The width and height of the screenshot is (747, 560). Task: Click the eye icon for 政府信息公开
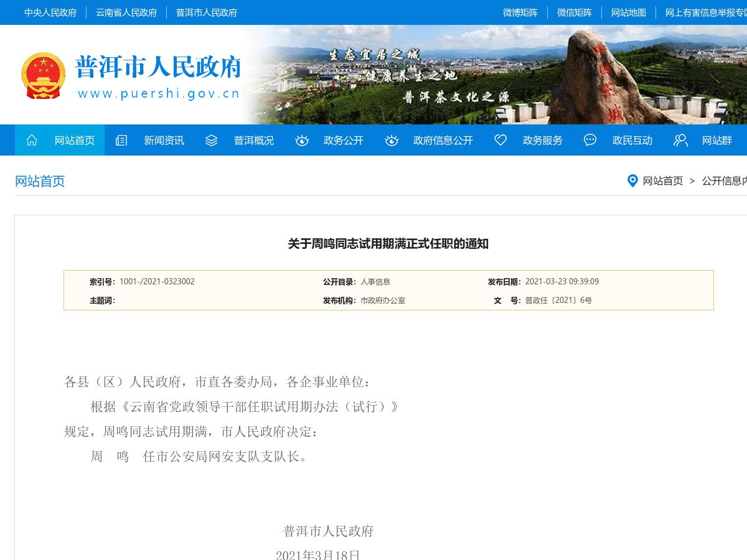point(392,140)
